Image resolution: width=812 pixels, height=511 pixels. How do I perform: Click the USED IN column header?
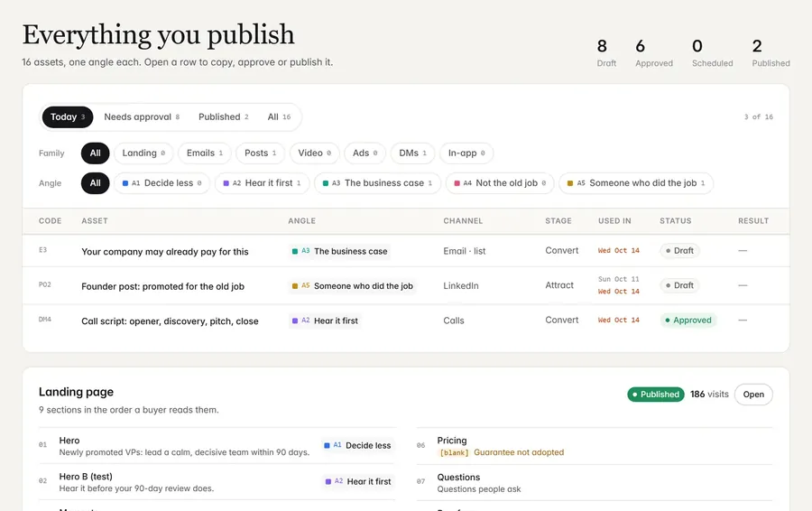pos(614,221)
